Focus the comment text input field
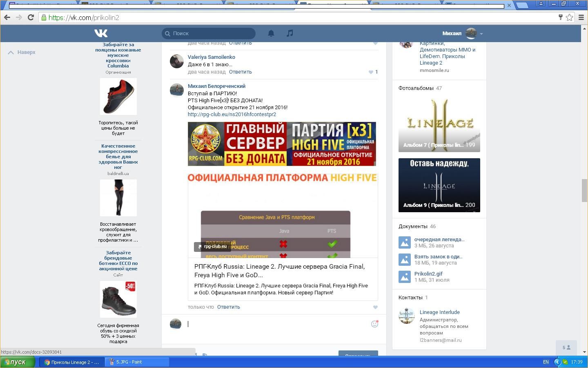This screenshot has height=368, width=588. click(x=278, y=324)
